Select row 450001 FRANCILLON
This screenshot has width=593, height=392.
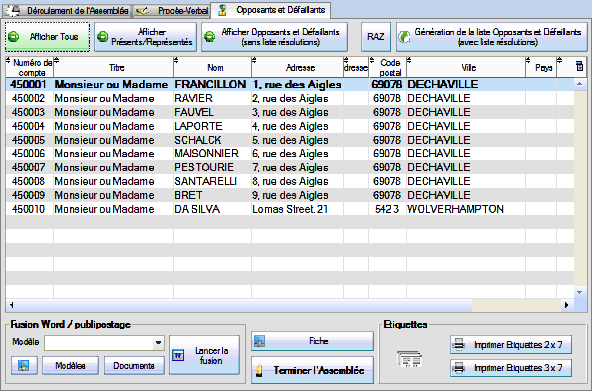pos(290,84)
